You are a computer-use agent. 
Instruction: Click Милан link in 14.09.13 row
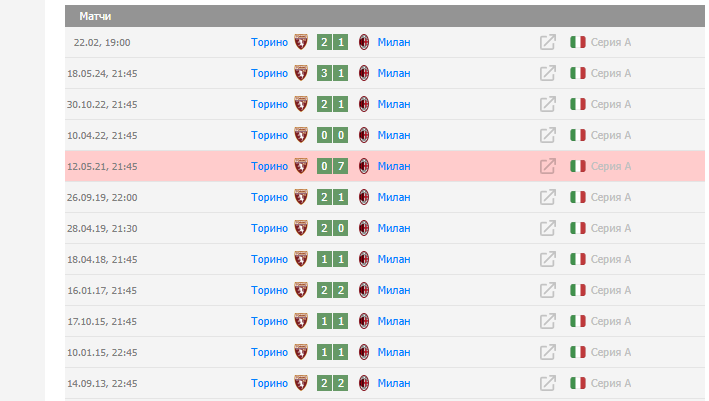pos(394,383)
